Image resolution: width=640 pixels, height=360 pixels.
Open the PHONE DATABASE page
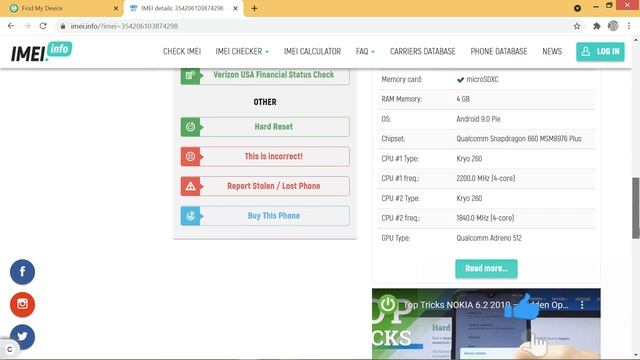pos(499,51)
